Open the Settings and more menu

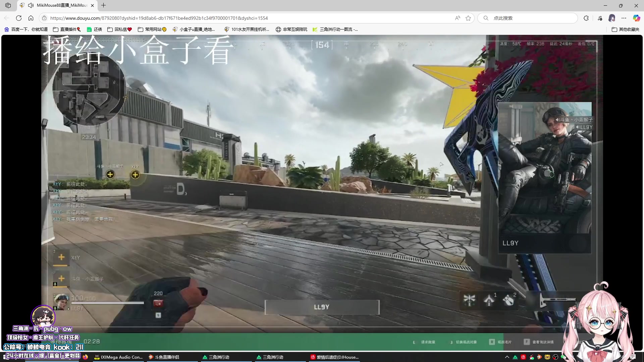click(x=624, y=18)
